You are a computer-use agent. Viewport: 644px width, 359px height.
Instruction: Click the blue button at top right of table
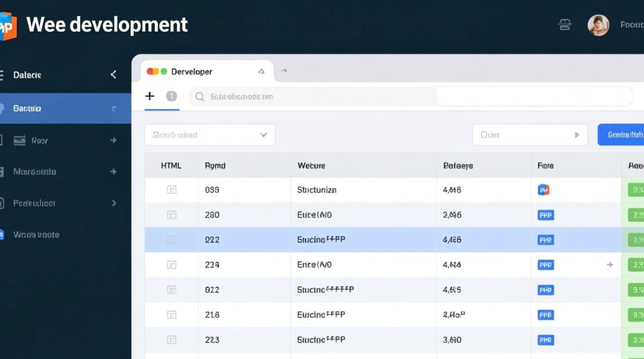[x=621, y=135]
